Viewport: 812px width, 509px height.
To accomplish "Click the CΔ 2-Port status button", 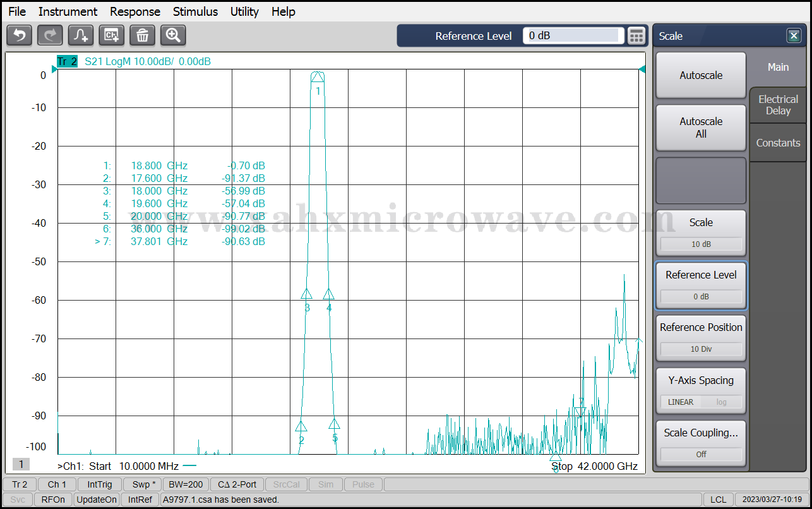I will (237, 484).
